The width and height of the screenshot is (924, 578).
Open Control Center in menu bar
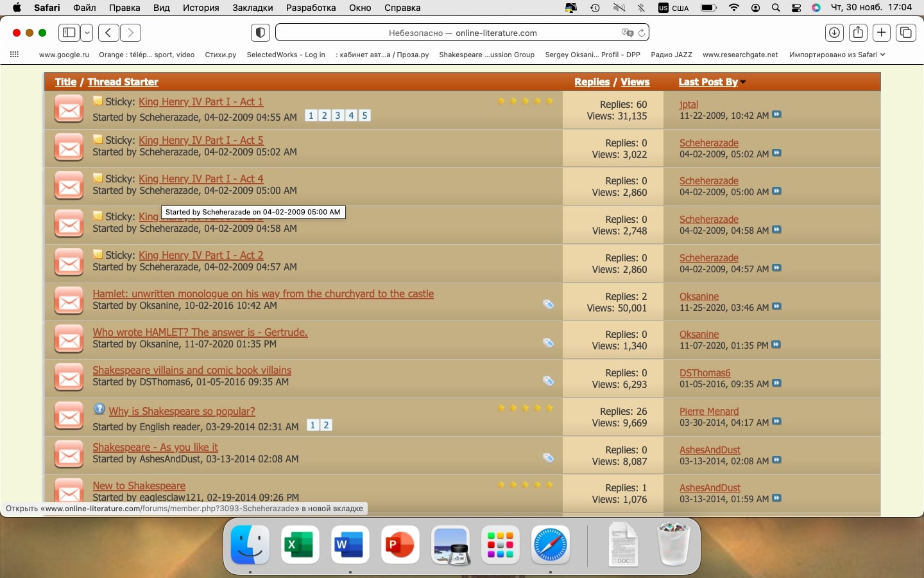(x=796, y=8)
